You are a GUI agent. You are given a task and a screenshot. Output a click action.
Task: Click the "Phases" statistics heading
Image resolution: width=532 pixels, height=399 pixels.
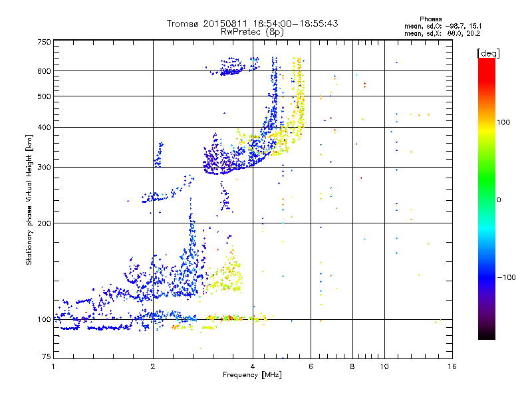click(430, 19)
